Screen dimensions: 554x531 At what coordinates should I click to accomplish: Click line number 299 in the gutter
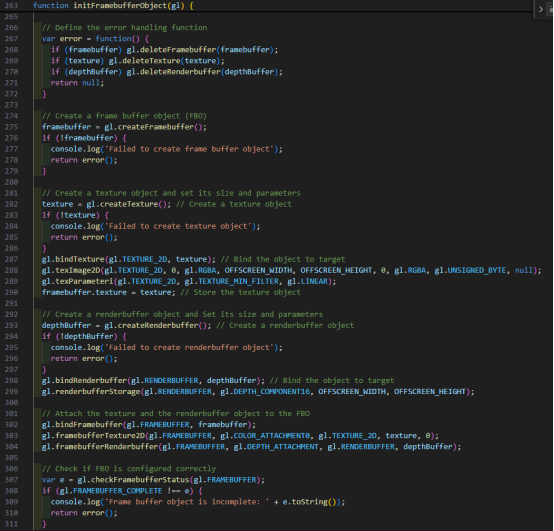point(11,392)
